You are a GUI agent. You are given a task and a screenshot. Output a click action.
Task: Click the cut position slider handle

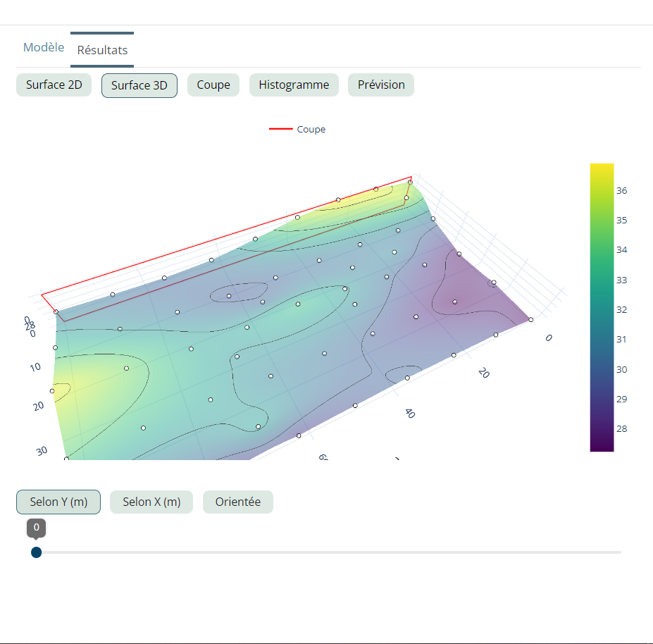tap(37, 552)
